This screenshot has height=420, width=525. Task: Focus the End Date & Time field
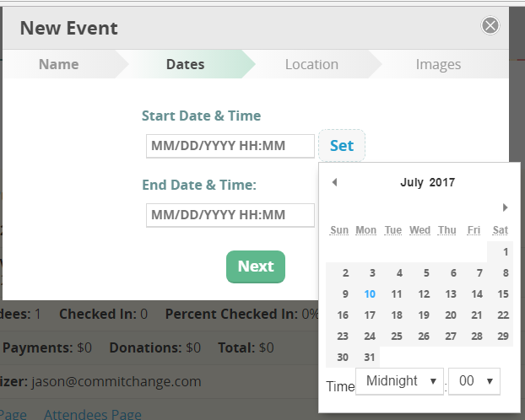click(x=228, y=215)
